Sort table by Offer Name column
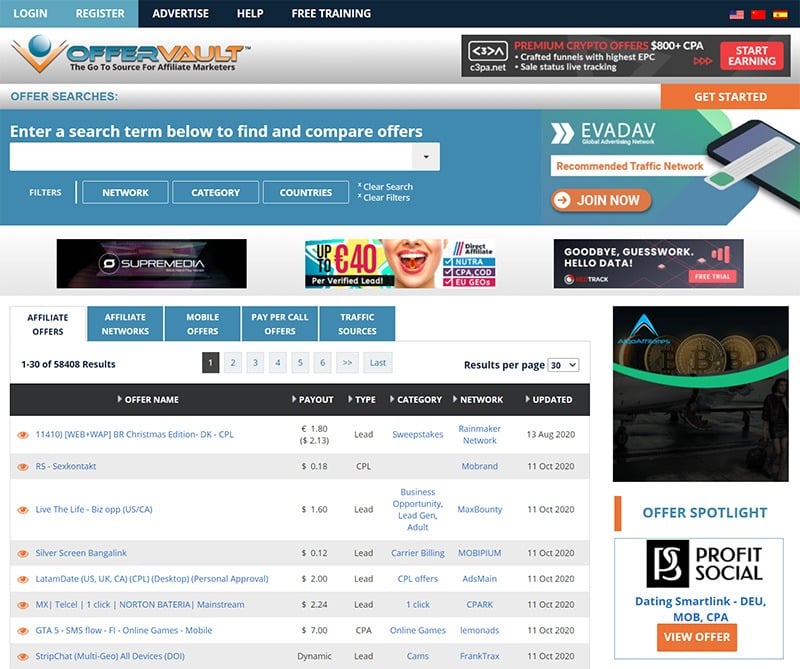800x669 pixels. pyautogui.click(x=148, y=400)
